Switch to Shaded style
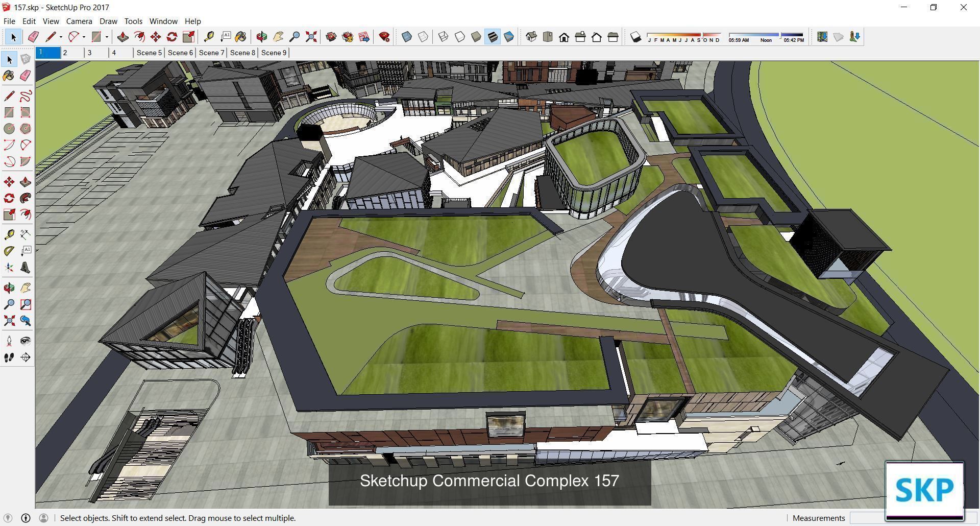The width and height of the screenshot is (980, 526). [476, 37]
